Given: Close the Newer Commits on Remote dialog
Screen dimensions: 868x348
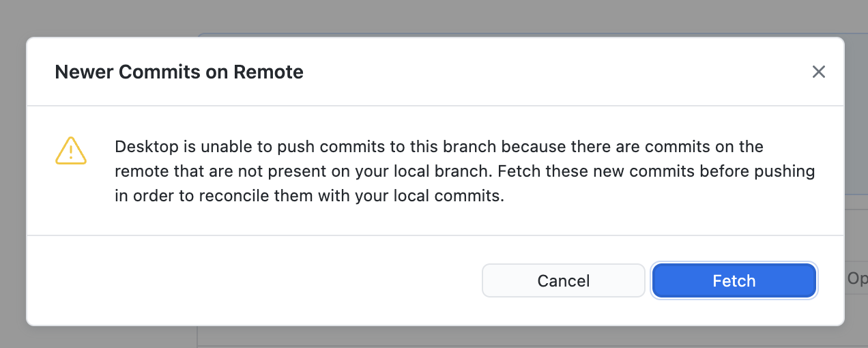Looking at the screenshot, I should 818,72.
